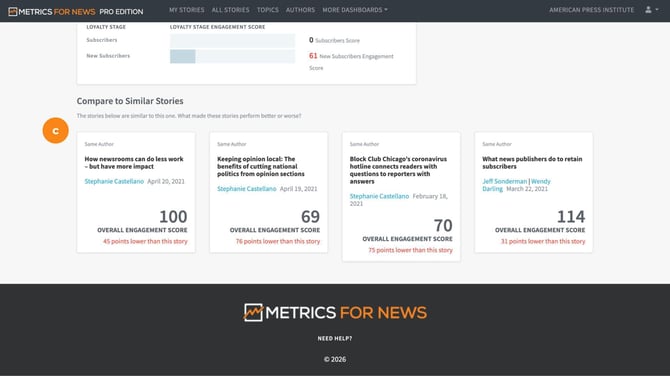This screenshot has height=376, width=670.
Task: Click '31 points lower than this story'
Action: point(543,241)
